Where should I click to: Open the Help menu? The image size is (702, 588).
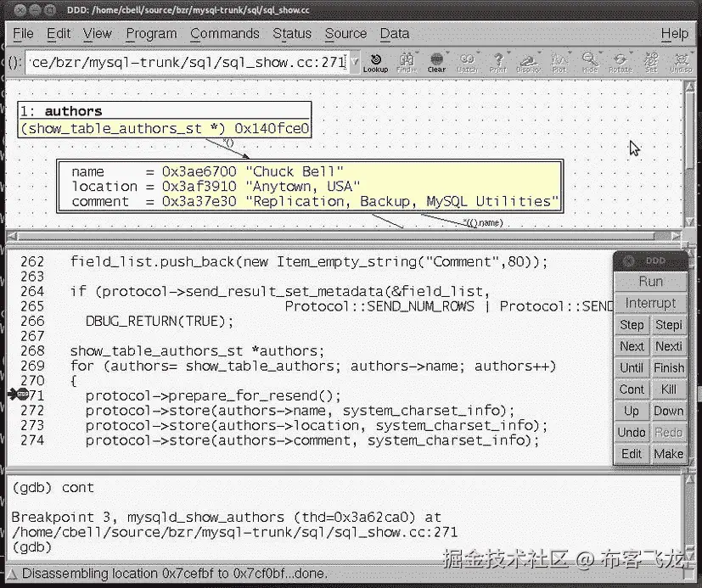[x=675, y=34]
